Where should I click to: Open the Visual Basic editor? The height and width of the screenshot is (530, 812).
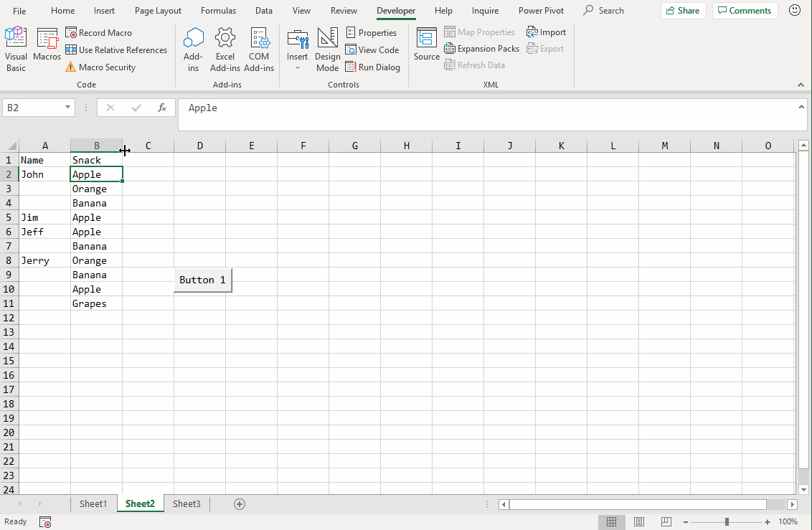pyautogui.click(x=15, y=47)
